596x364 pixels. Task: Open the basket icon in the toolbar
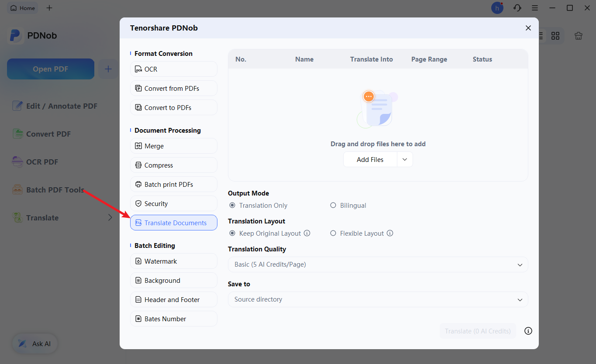click(x=579, y=36)
